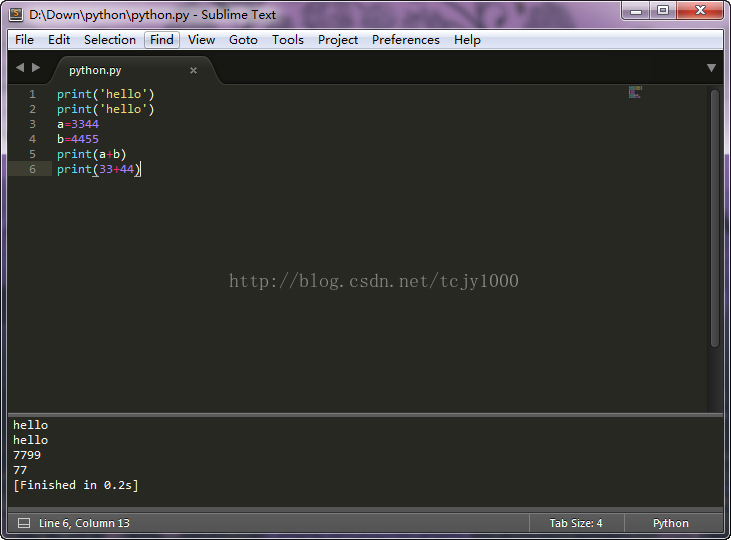Go to previous tab with left arrow

pyautogui.click(x=20, y=68)
